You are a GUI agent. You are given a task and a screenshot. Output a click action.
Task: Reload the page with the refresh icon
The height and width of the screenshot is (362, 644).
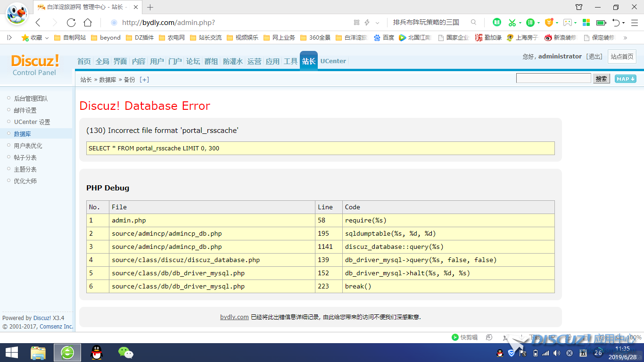[x=71, y=23]
